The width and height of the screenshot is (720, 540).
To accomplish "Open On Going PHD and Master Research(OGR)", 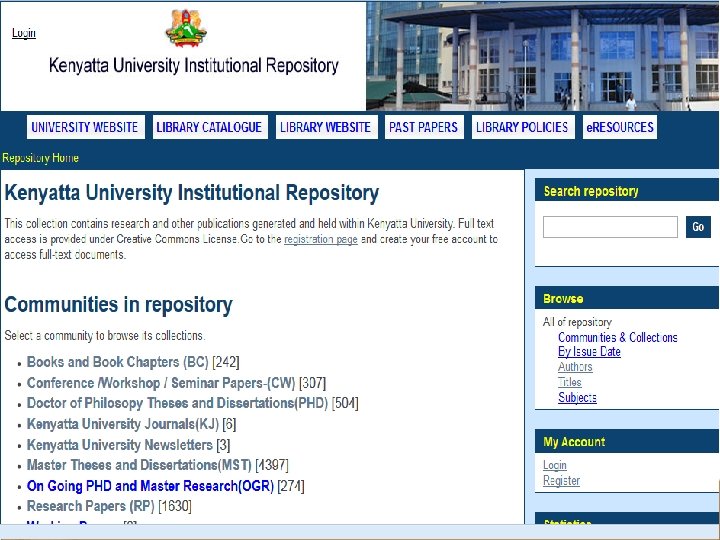I will point(150,486).
